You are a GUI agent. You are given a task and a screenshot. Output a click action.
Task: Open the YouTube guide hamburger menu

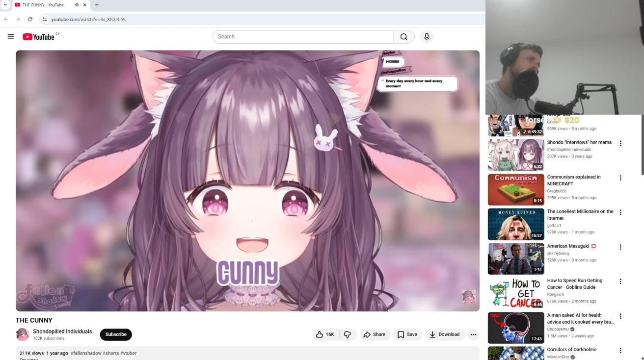pyautogui.click(x=11, y=37)
